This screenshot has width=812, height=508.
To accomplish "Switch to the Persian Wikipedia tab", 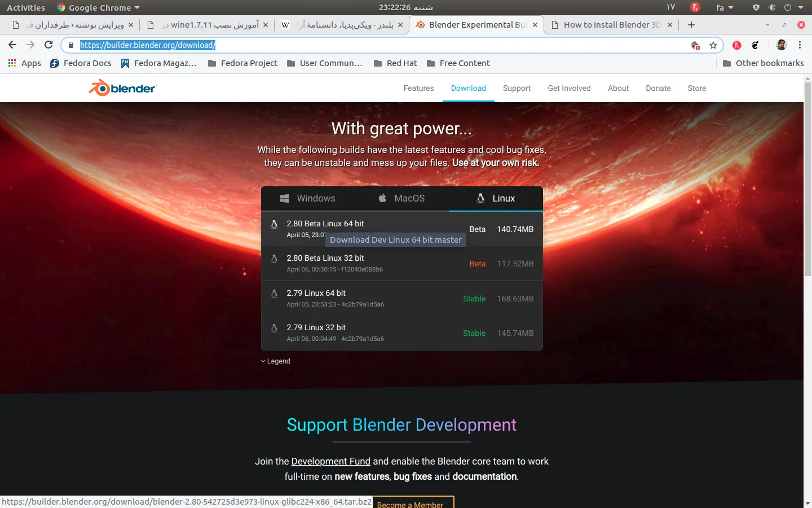I will coord(342,25).
